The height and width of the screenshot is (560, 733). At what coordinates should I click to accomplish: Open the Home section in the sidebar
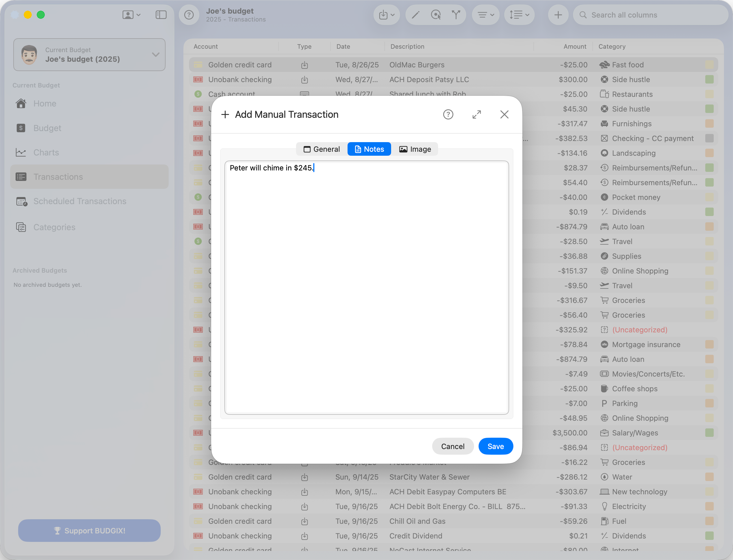[x=44, y=103]
